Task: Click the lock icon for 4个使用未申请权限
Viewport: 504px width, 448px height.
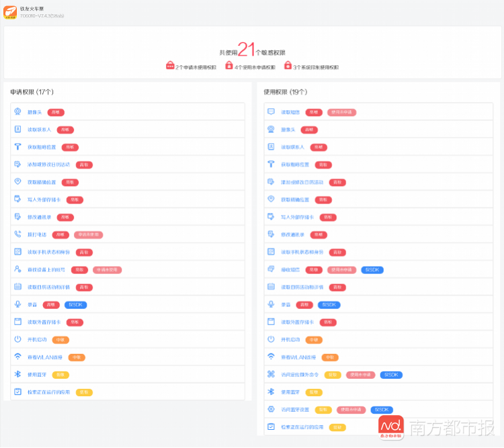Action: 229,65
